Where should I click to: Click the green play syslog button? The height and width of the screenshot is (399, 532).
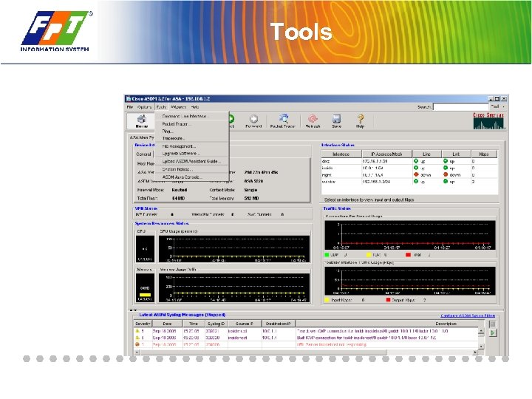(x=493, y=332)
